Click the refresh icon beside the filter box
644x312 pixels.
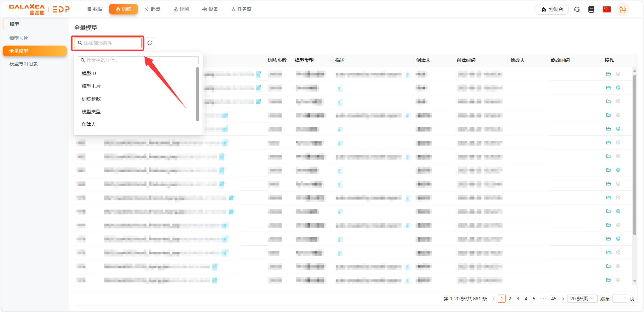150,43
